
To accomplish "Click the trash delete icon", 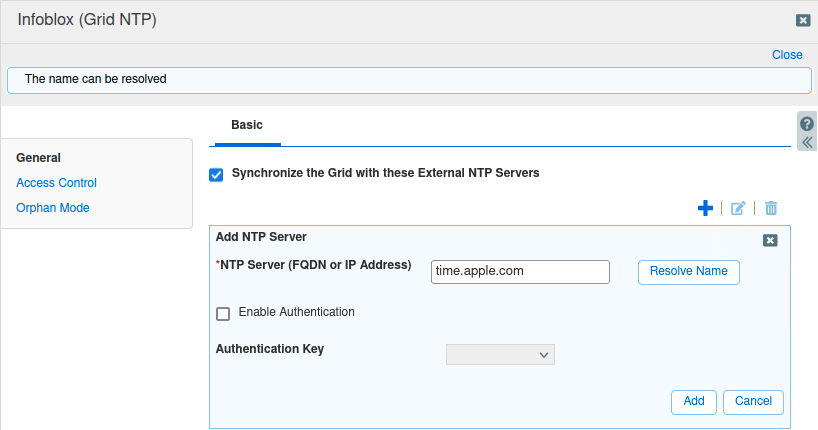I will click(x=771, y=208).
